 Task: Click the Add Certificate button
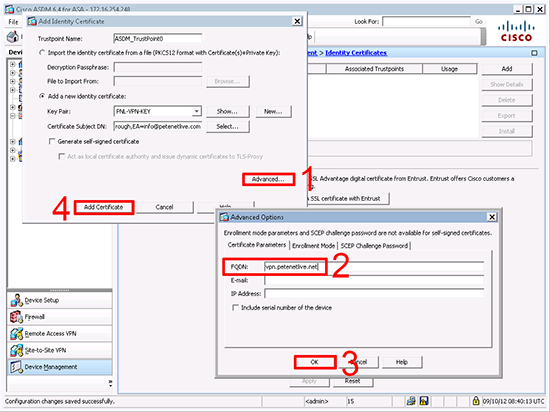(103, 207)
